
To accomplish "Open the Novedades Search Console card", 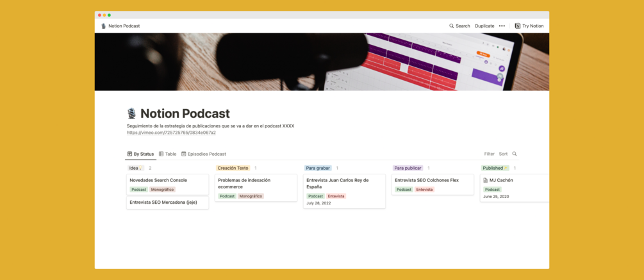I will (x=168, y=185).
